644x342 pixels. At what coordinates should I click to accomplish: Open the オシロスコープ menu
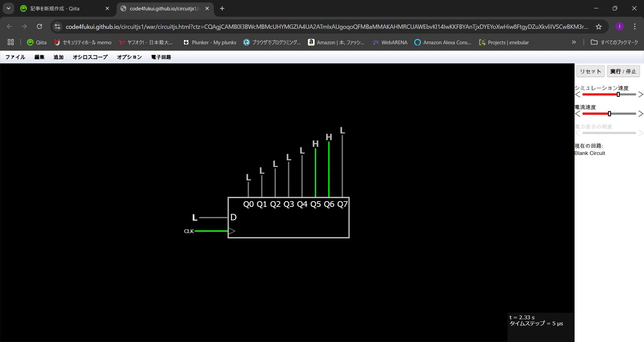90,57
